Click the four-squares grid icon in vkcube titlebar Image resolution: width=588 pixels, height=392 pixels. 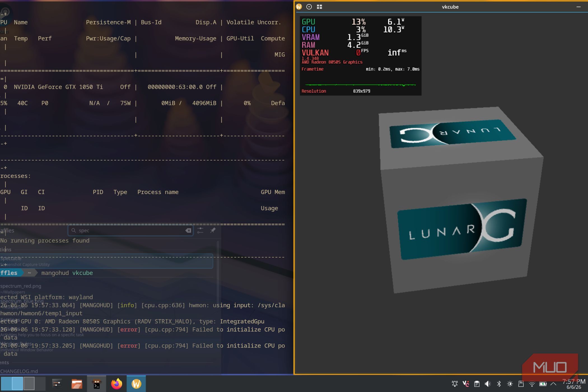click(319, 7)
